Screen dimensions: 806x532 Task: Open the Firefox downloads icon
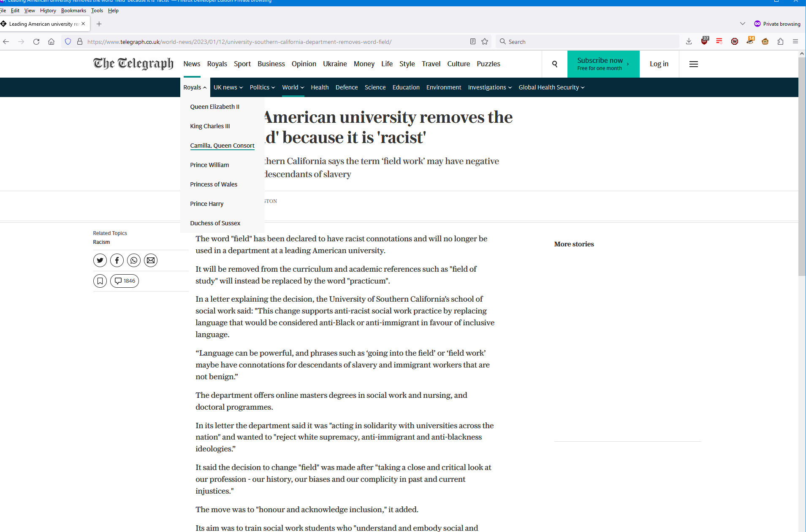point(689,41)
